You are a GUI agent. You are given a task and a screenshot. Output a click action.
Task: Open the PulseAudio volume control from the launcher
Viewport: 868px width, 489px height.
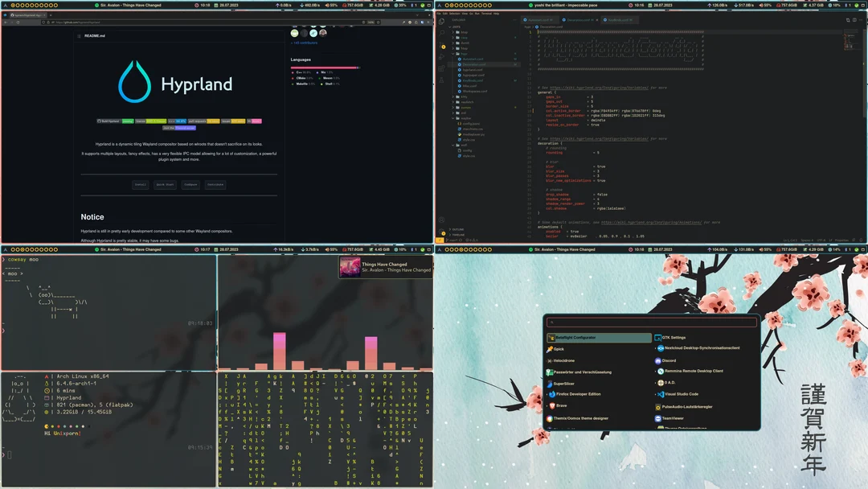(x=687, y=407)
